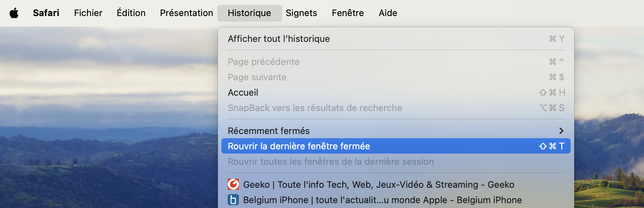The image size is (644, 208).
Task: Open the Présentation menu
Action: point(186,13)
